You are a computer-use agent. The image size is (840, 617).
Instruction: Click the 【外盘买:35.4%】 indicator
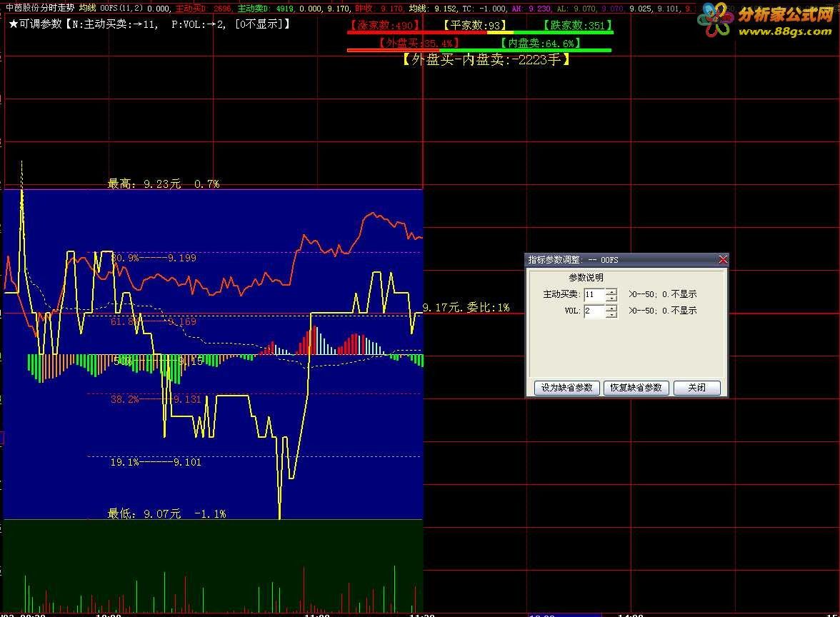418,43
